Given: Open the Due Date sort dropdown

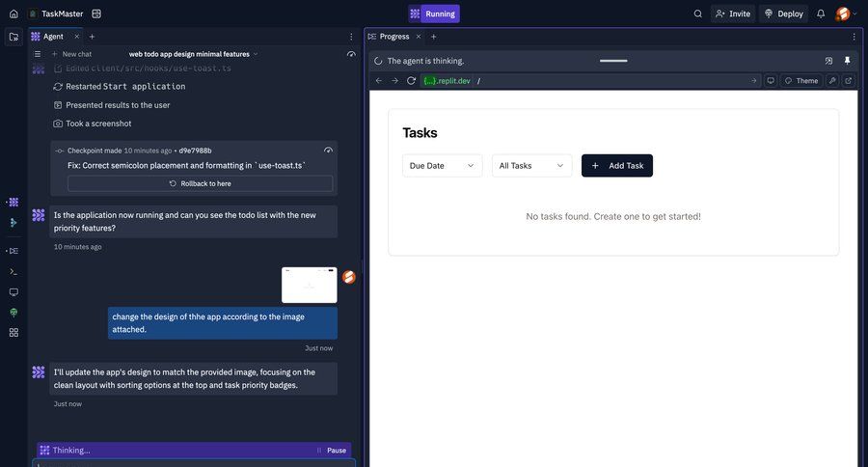Looking at the screenshot, I should pyautogui.click(x=443, y=166).
